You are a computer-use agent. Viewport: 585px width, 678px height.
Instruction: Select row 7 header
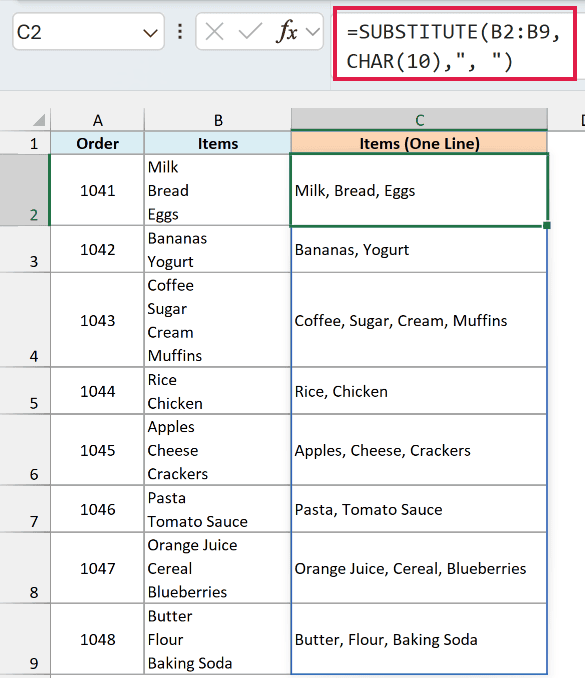pos(25,509)
